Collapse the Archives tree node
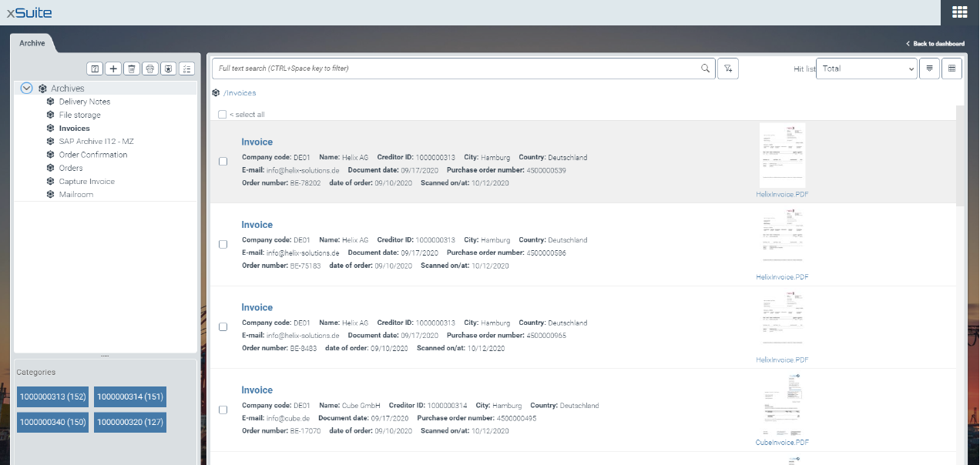The width and height of the screenshot is (980, 465). (x=26, y=89)
